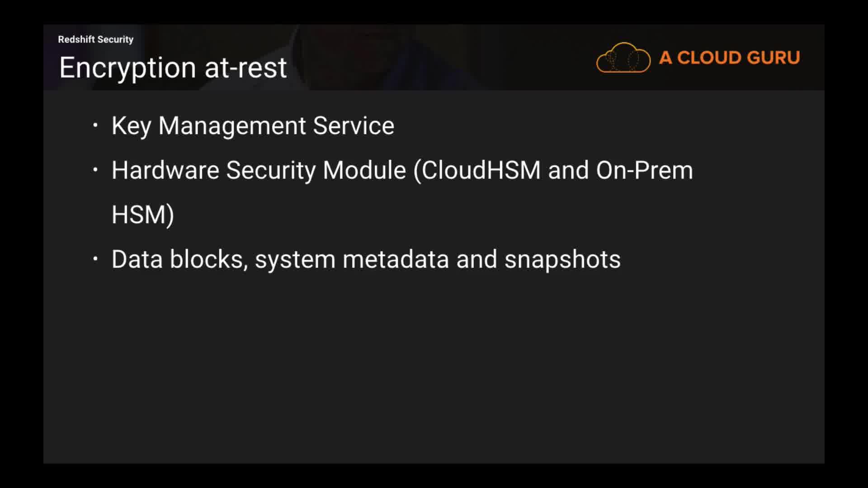Click the word Encryption in the title

tap(128, 68)
